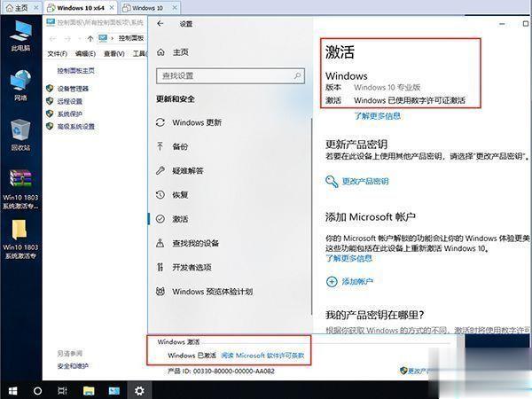The height and width of the screenshot is (399, 532).
Task: Open 网络 desktop icon
Action: (20, 85)
